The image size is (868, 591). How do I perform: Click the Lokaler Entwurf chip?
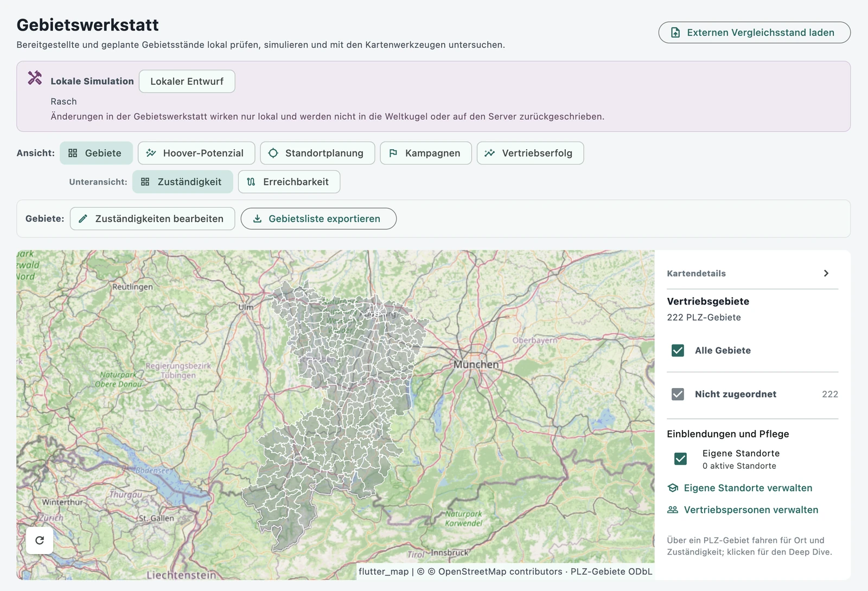coord(187,81)
